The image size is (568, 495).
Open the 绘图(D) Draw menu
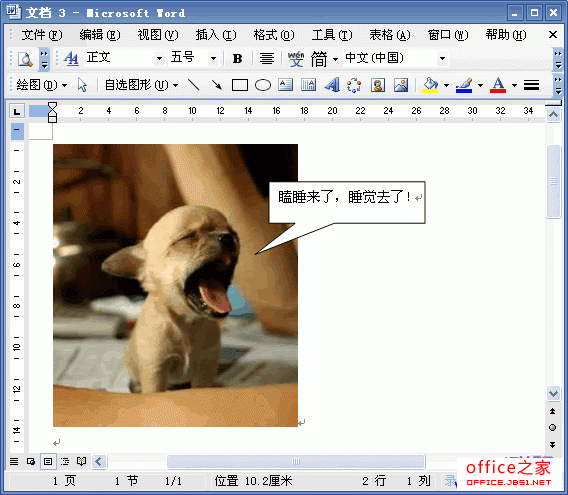click(42, 86)
